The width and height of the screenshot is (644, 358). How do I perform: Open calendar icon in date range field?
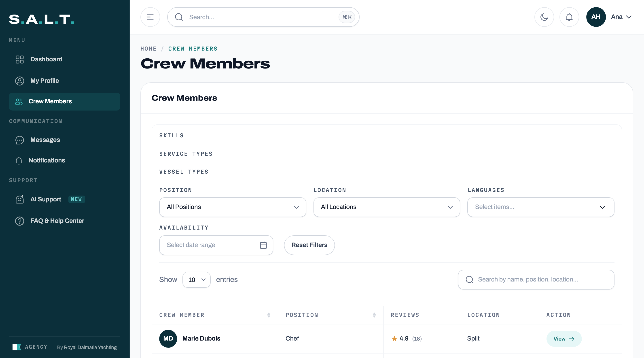click(x=263, y=245)
